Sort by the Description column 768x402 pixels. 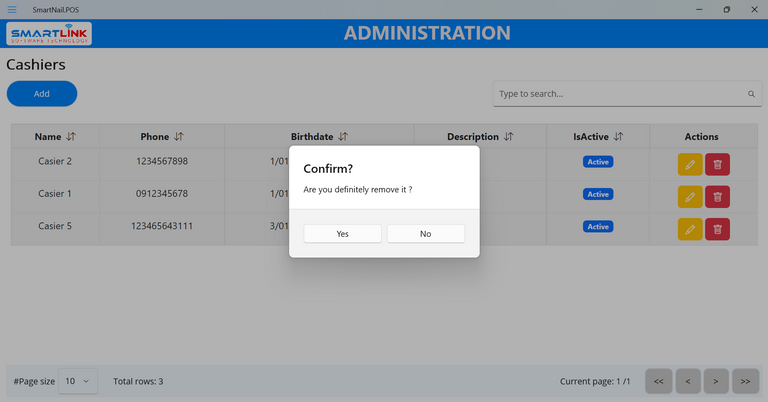click(508, 137)
